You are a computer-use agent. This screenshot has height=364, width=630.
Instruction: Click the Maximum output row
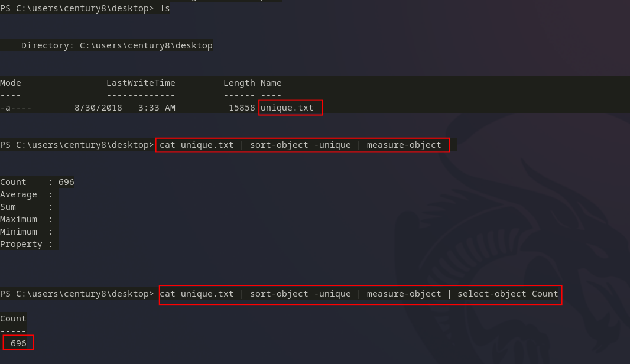point(27,219)
